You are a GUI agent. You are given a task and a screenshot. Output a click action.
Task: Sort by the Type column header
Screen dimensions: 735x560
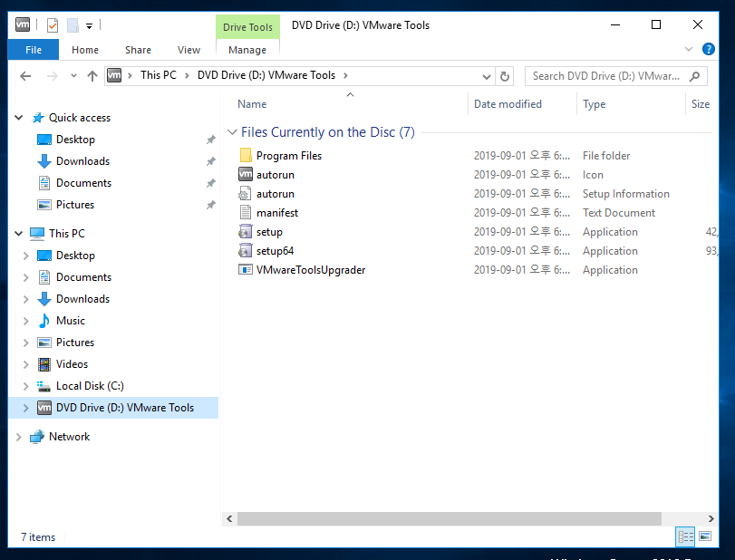pyautogui.click(x=594, y=104)
